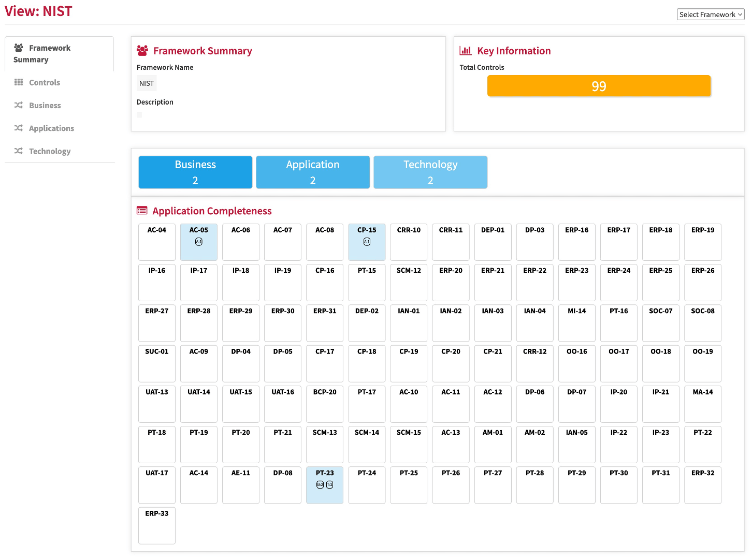This screenshot has width=752, height=560.
Task: Click the 'View: NIST' page title
Action: click(38, 11)
